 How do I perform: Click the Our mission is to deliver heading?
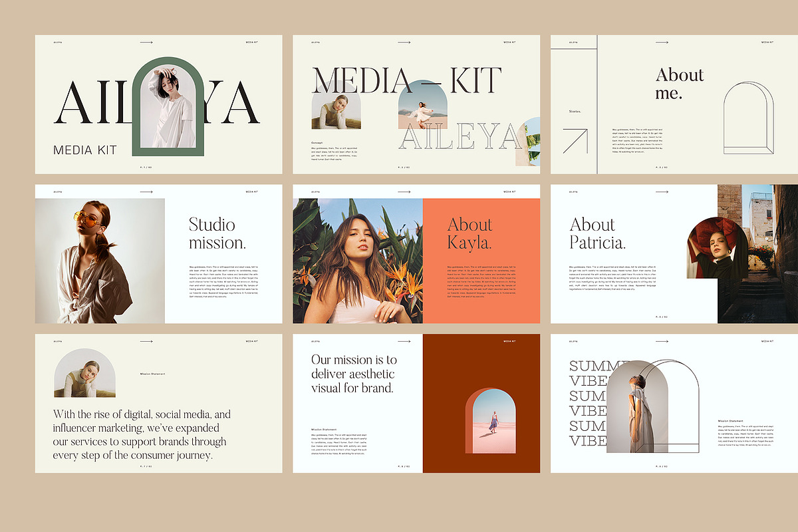coord(354,374)
